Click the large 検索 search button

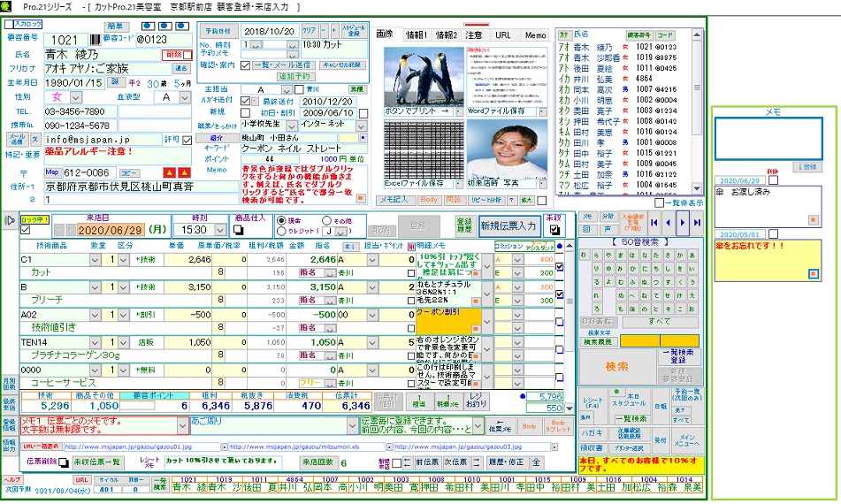[x=616, y=367]
